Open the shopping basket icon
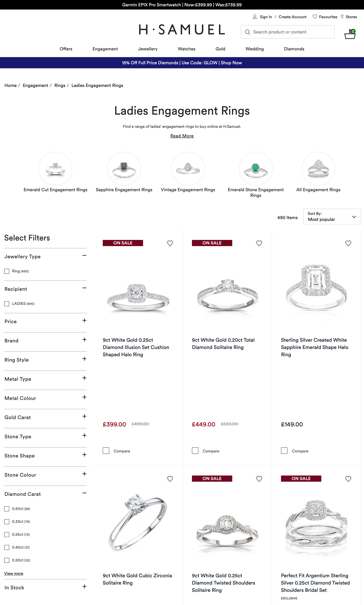 click(350, 34)
